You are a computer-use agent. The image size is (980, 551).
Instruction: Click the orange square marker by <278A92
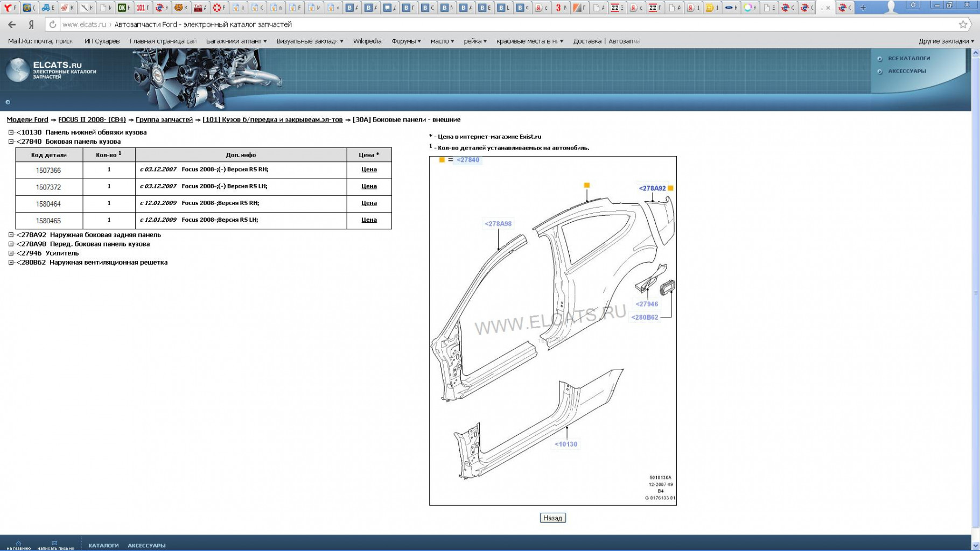pyautogui.click(x=670, y=188)
